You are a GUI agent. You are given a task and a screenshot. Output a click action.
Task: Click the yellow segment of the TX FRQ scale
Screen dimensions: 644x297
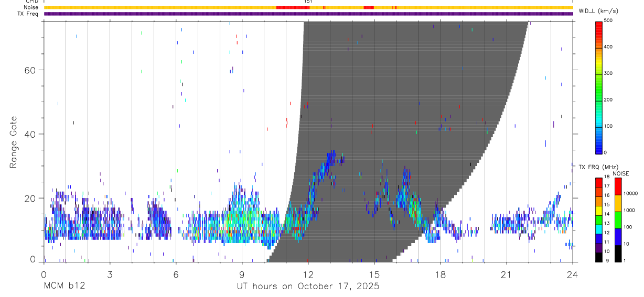tap(599, 211)
